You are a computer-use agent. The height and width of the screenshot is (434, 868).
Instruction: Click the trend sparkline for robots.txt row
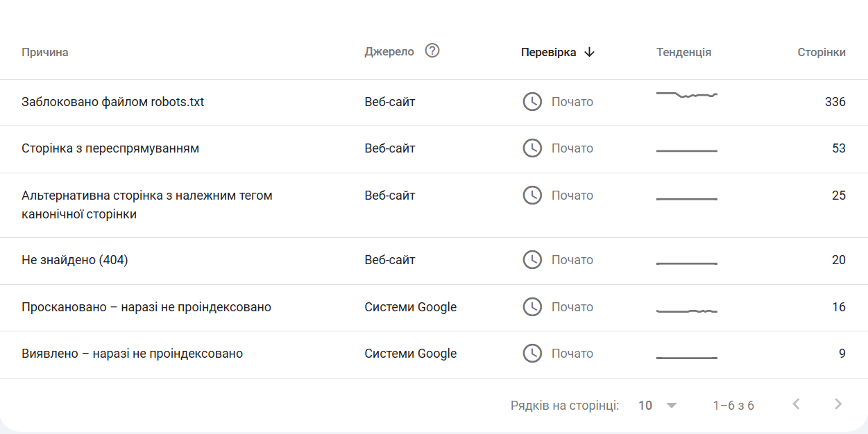pos(686,96)
